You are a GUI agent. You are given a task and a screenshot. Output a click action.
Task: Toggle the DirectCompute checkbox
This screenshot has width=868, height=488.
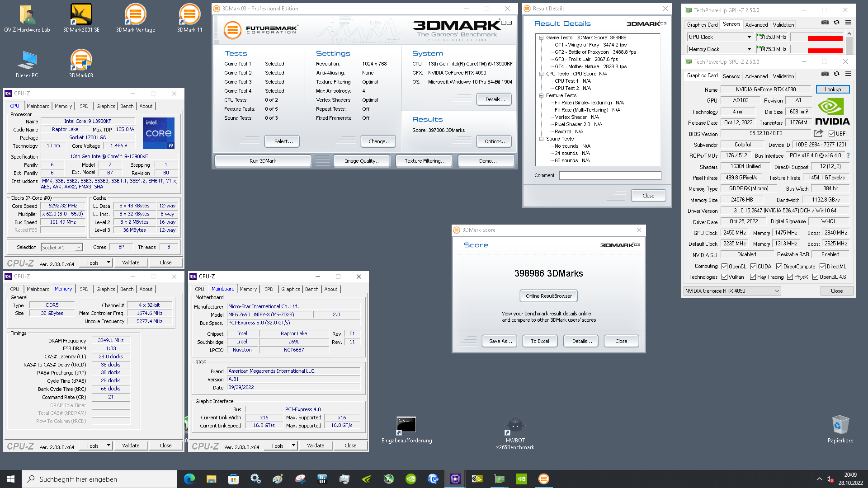(779, 267)
